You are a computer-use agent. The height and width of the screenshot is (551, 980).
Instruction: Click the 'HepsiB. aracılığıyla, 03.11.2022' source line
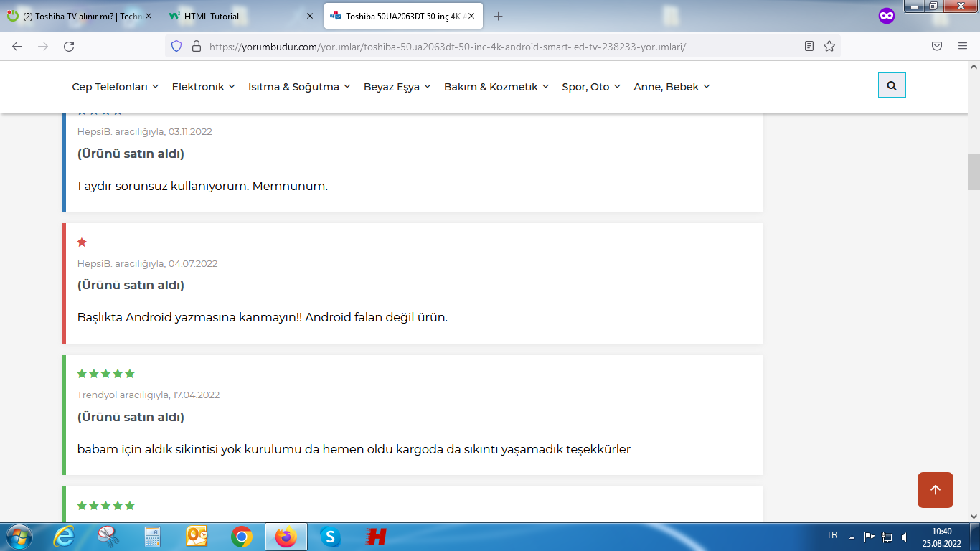[x=145, y=131]
